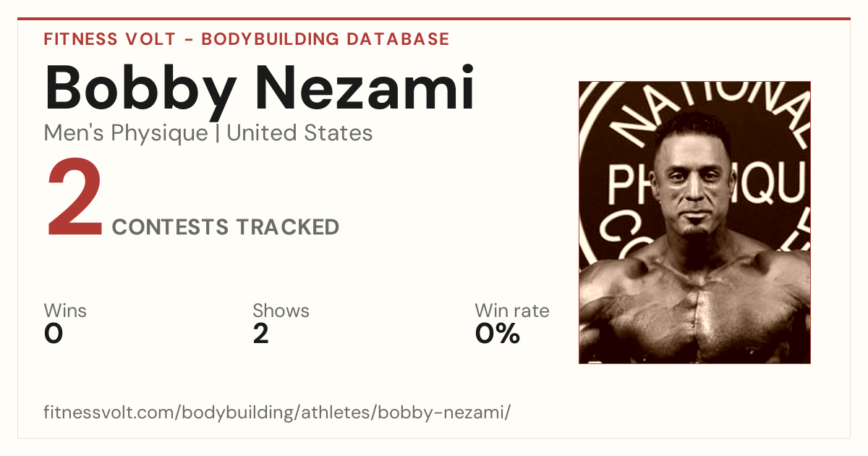Click the Bobby Nezami name heading
868x456 pixels.
pyautogui.click(x=260, y=90)
